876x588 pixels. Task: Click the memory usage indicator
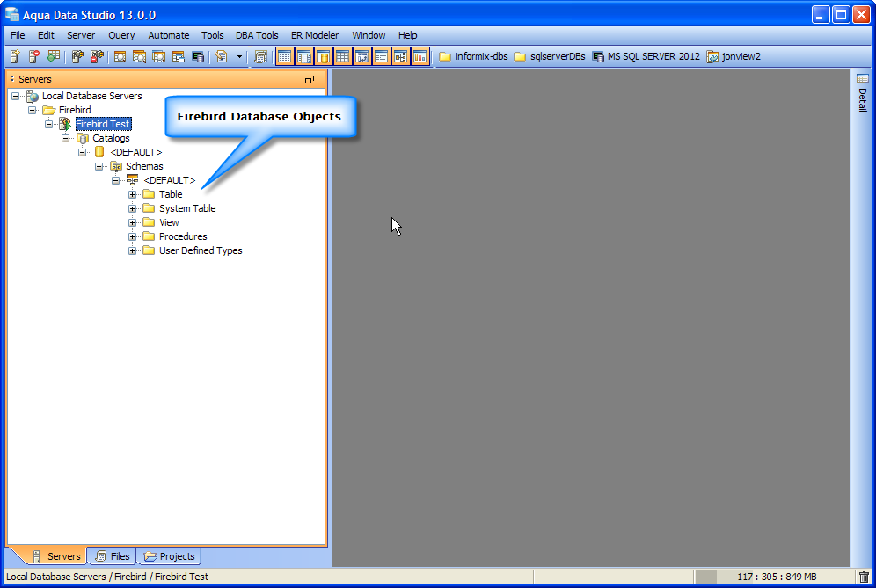776,577
